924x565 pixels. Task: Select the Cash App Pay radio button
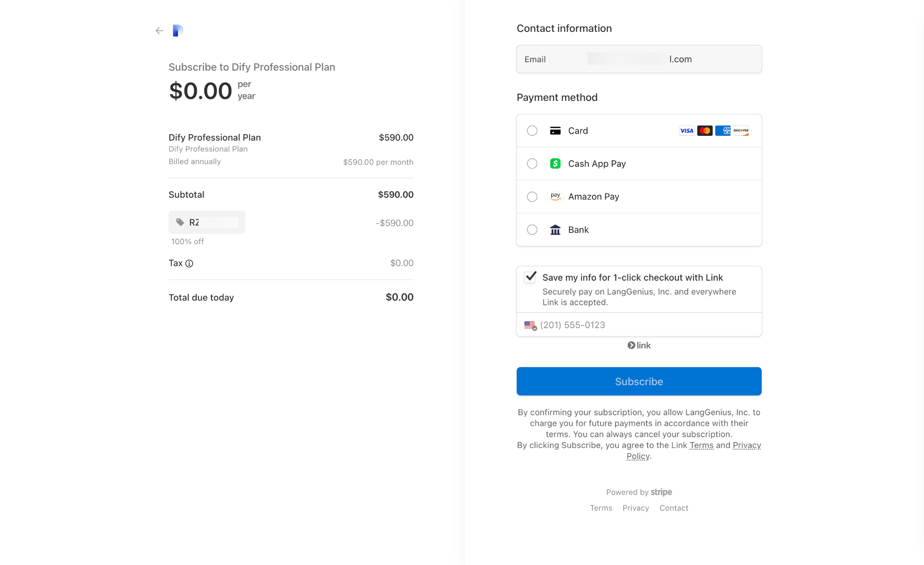(532, 164)
